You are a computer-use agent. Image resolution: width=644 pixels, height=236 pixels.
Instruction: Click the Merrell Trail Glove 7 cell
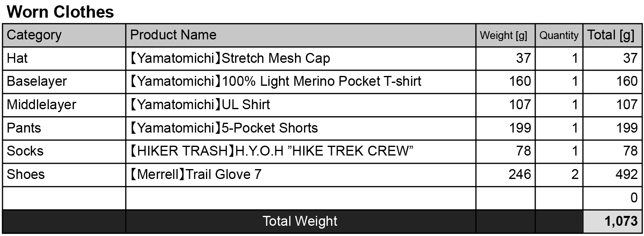click(x=195, y=174)
